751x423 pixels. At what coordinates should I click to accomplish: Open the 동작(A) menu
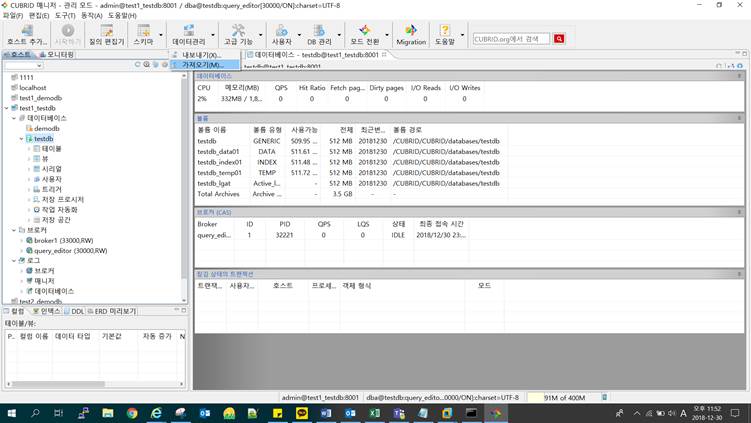[x=91, y=16]
